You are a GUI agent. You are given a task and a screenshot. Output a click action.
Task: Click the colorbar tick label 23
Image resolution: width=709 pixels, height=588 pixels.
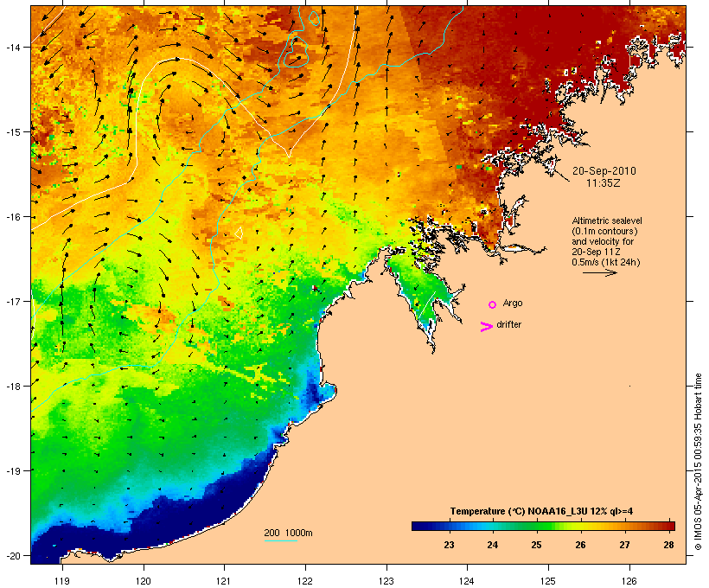point(449,545)
